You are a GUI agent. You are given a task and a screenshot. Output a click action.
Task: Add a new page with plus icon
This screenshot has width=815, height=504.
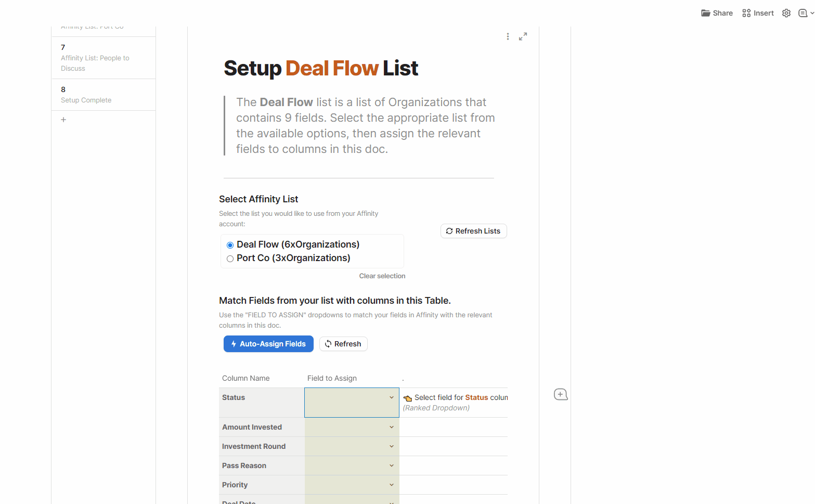63,120
